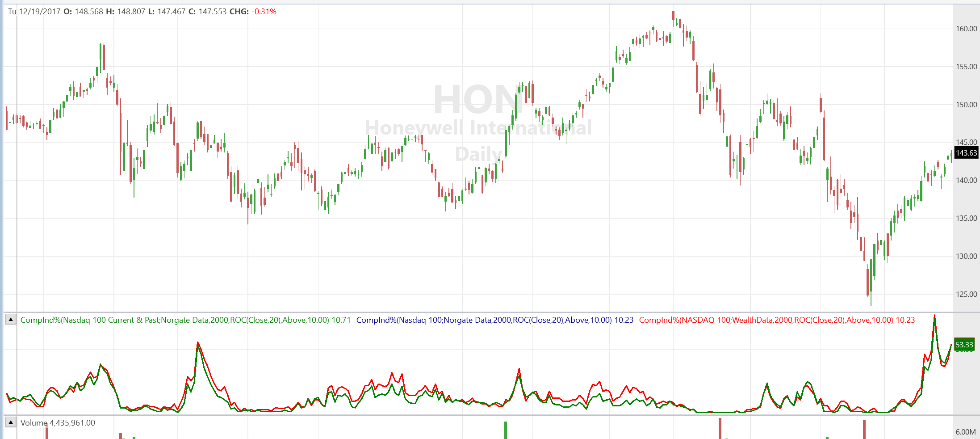Click the close value 147.553
The width and height of the screenshot is (980, 439).
tap(213, 12)
